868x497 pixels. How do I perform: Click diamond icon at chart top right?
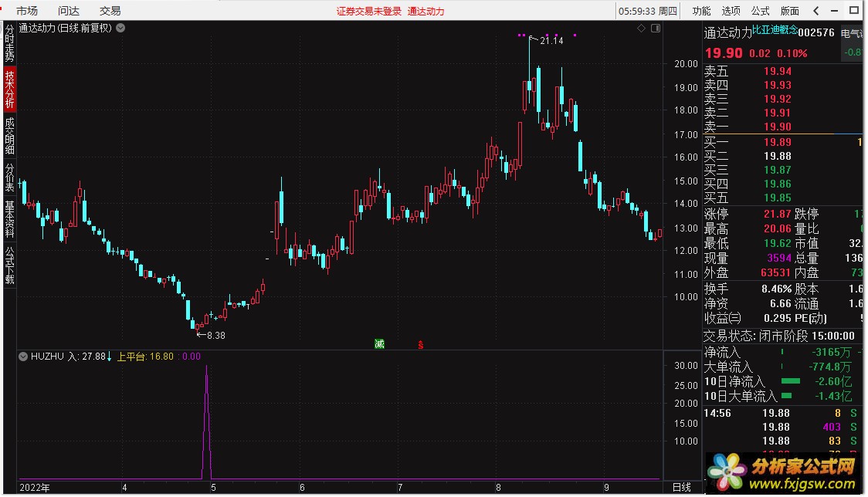[641, 28]
